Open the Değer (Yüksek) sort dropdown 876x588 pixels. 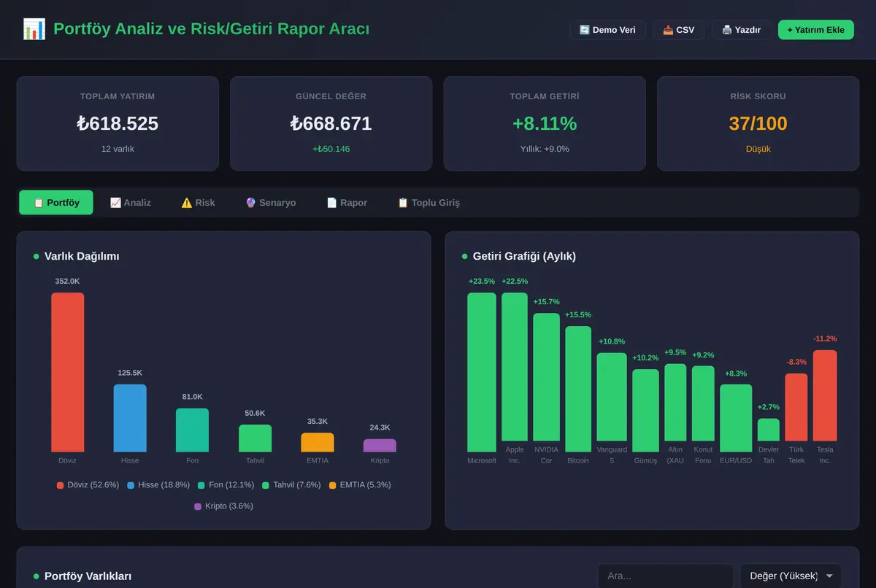[x=791, y=576]
